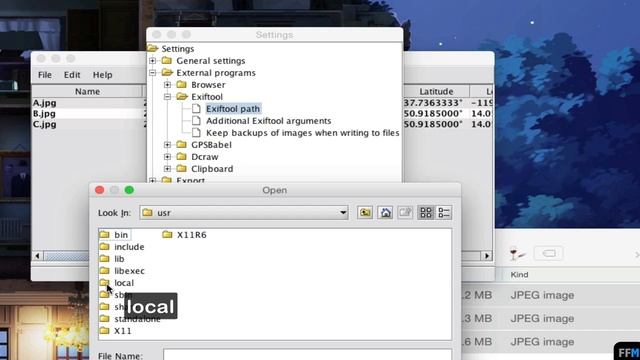Image resolution: width=640 pixels, height=360 pixels.
Task: Select the local folder
Action: (117, 283)
